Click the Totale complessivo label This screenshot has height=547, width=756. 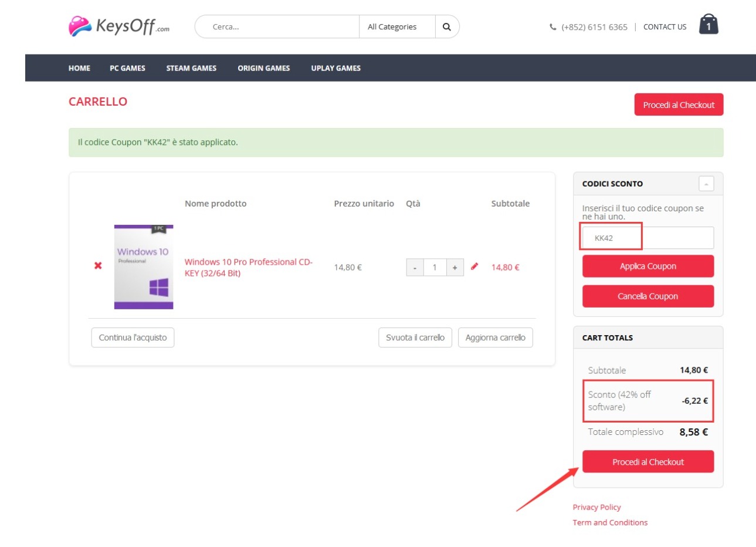tap(626, 432)
